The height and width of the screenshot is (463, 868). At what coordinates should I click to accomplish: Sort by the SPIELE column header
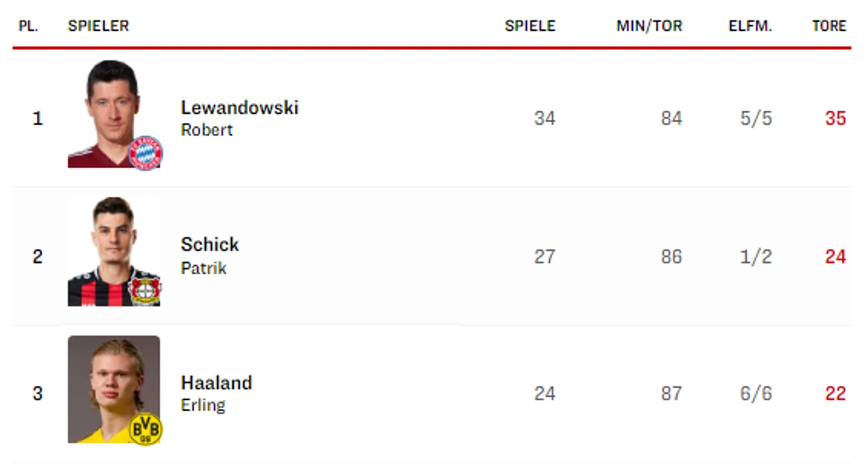pos(530,26)
